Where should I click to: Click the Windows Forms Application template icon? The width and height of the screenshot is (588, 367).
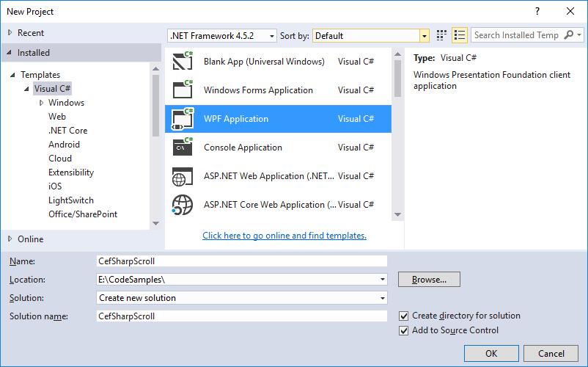(183, 90)
